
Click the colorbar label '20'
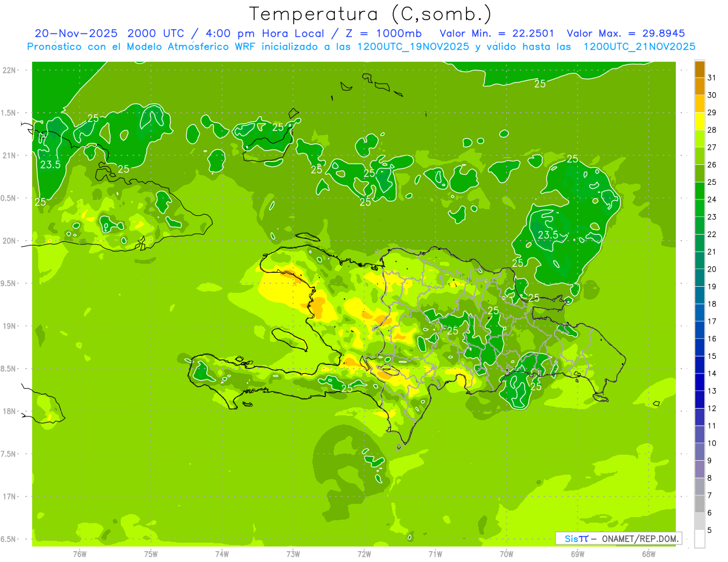tap(712, 269)
